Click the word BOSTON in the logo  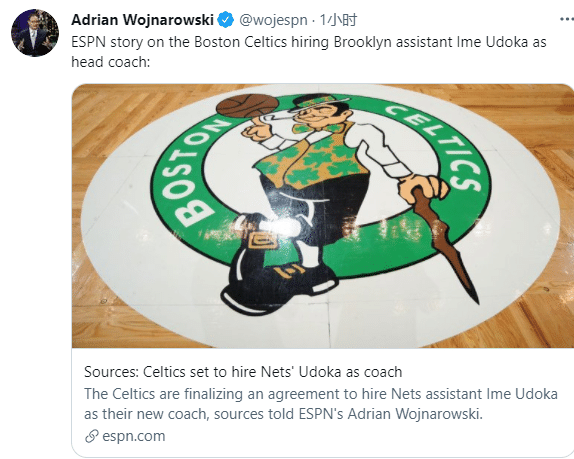[196, 172]
